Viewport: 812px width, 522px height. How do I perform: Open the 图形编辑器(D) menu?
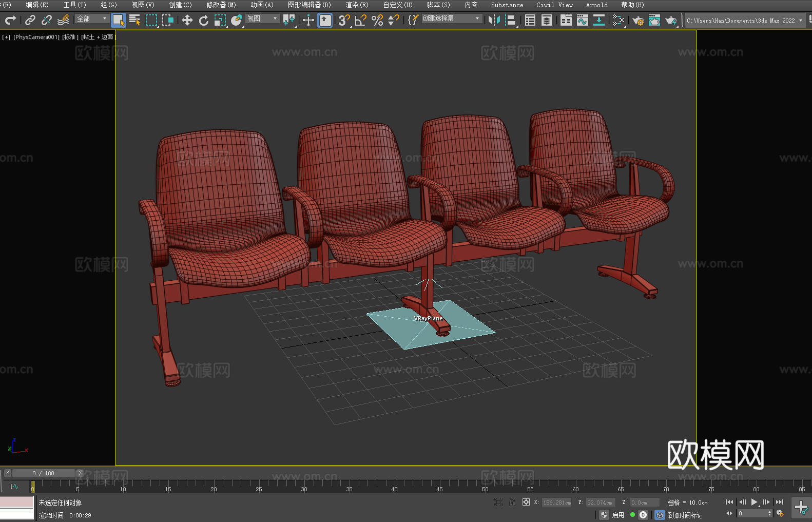click(x=310, y=5)
